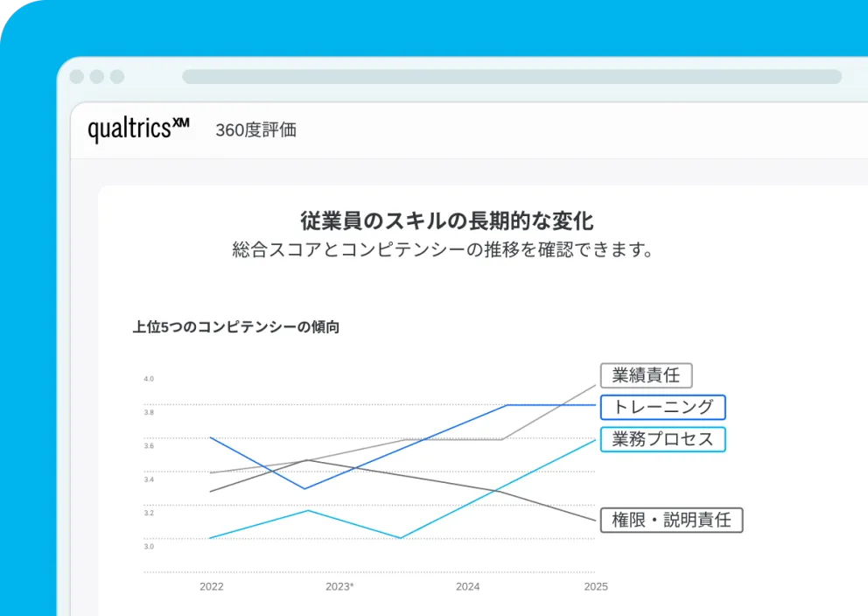Select the 業績責任 series label
The width and height of the screenshot is (868, 616).
[646, 375]
